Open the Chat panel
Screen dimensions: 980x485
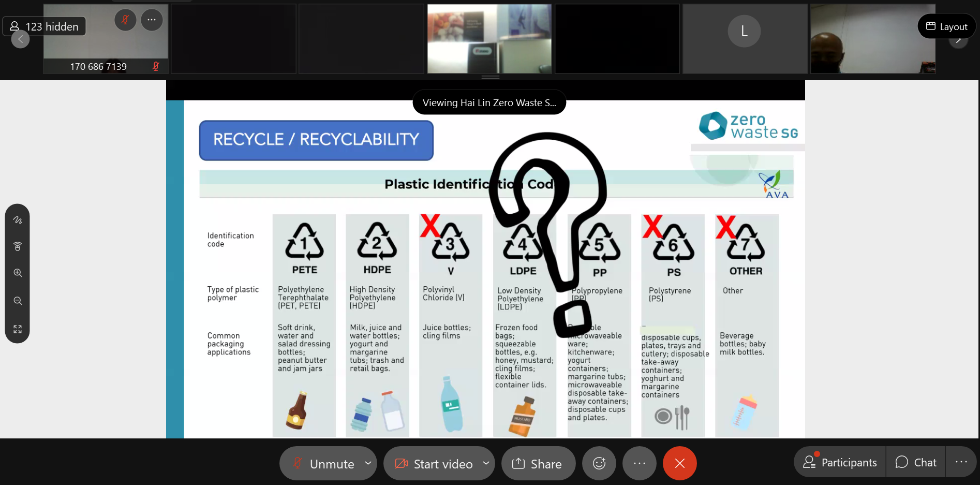click(916, 462)
